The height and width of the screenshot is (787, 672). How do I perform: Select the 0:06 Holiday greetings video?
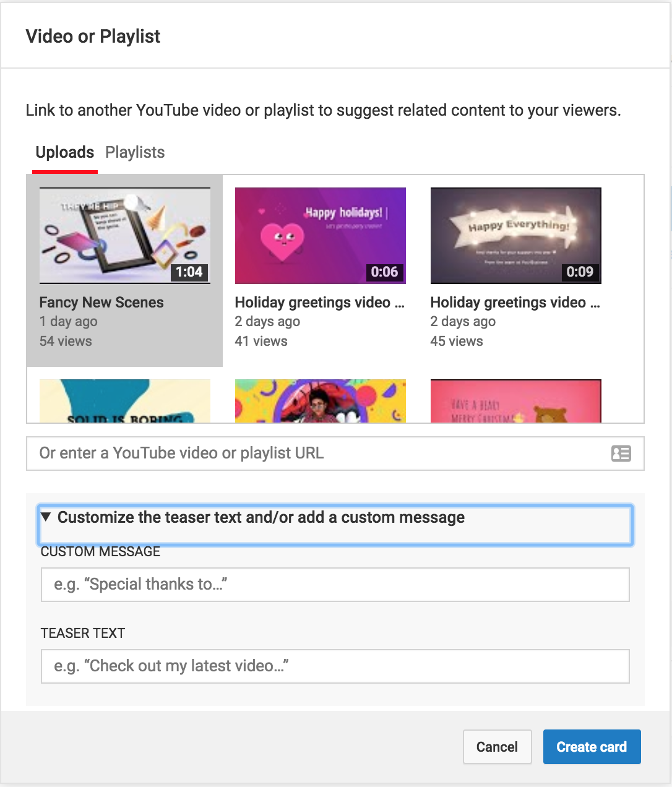point(320,236)
